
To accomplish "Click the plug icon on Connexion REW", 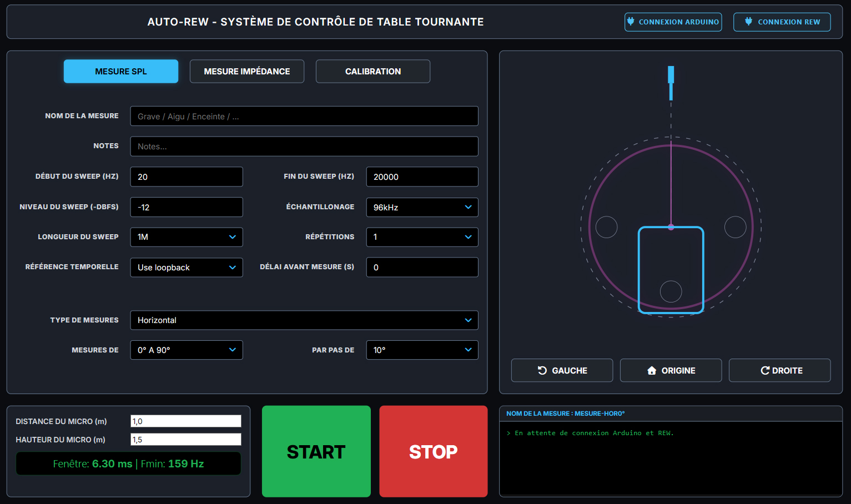I will 748,22.
